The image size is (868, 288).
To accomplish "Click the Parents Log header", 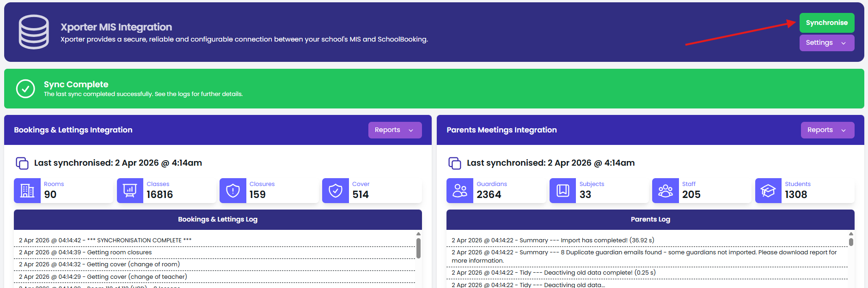I will point(650,219).
